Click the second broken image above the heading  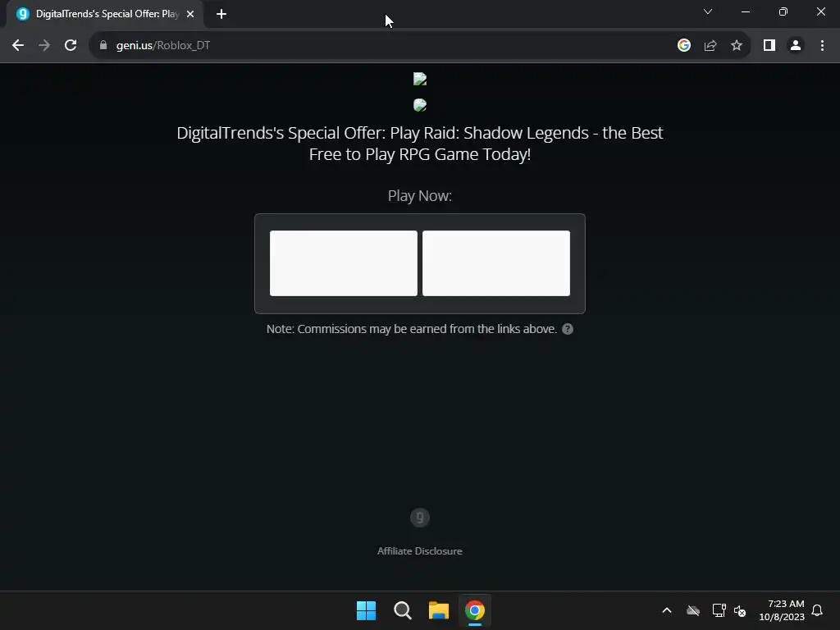coord(420,105)
